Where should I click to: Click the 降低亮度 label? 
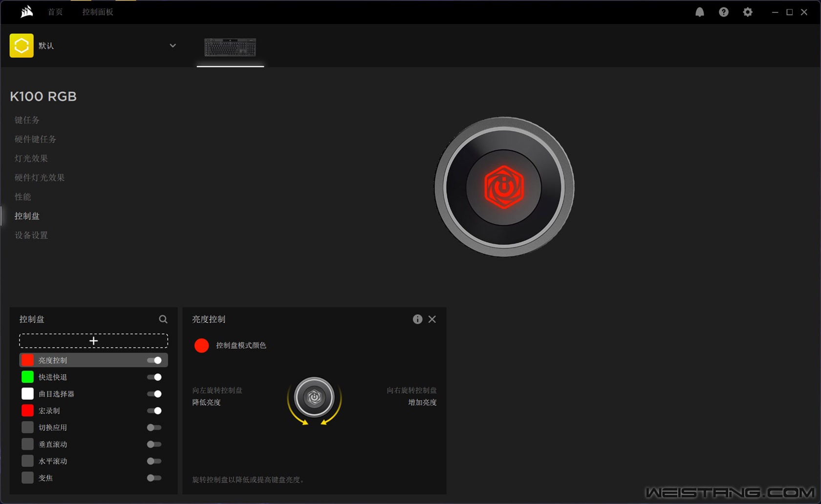[206, 402]
